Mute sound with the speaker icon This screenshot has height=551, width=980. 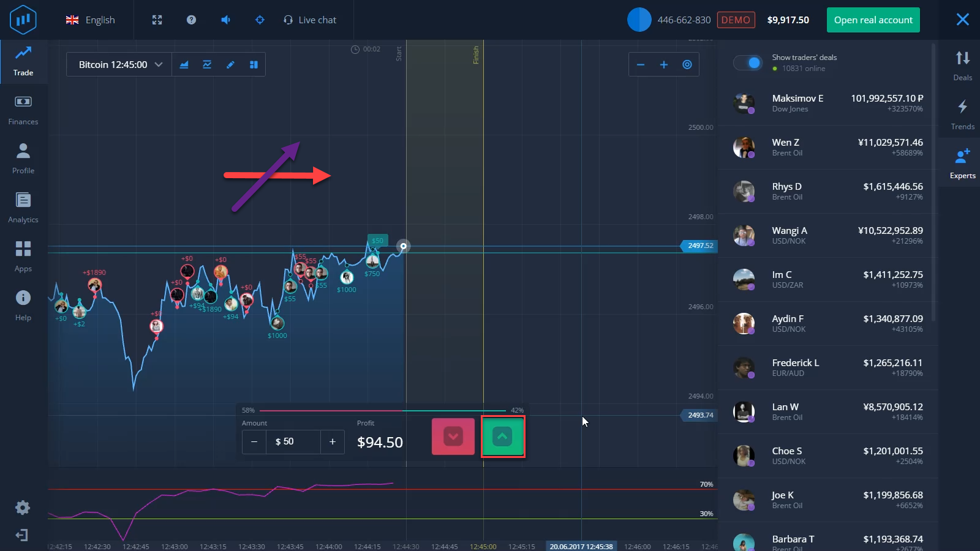pos(225,20)
